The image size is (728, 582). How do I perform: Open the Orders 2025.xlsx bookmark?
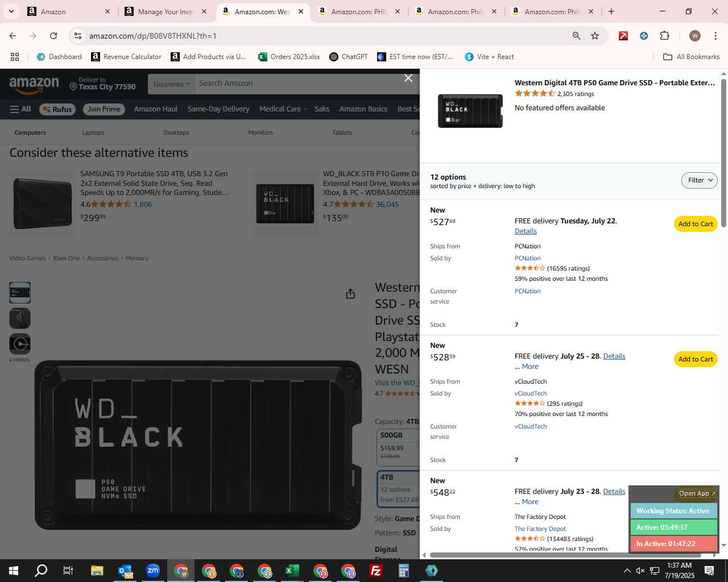pos(289,57)
